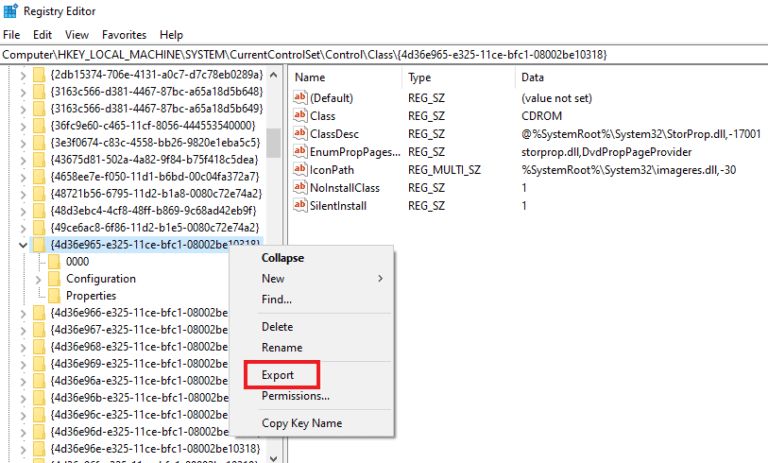Select Permissions... in the context menu

coord(295,396)
